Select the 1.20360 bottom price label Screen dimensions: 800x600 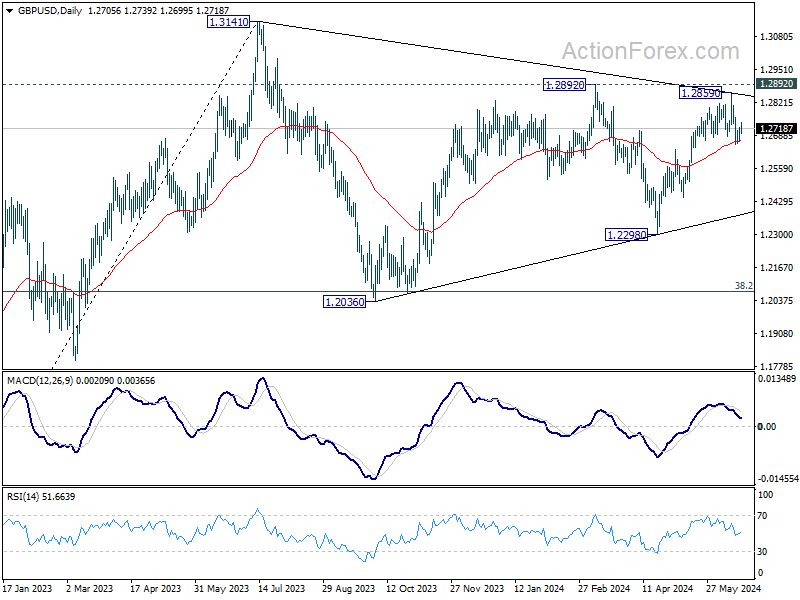(x=345, y=302)
